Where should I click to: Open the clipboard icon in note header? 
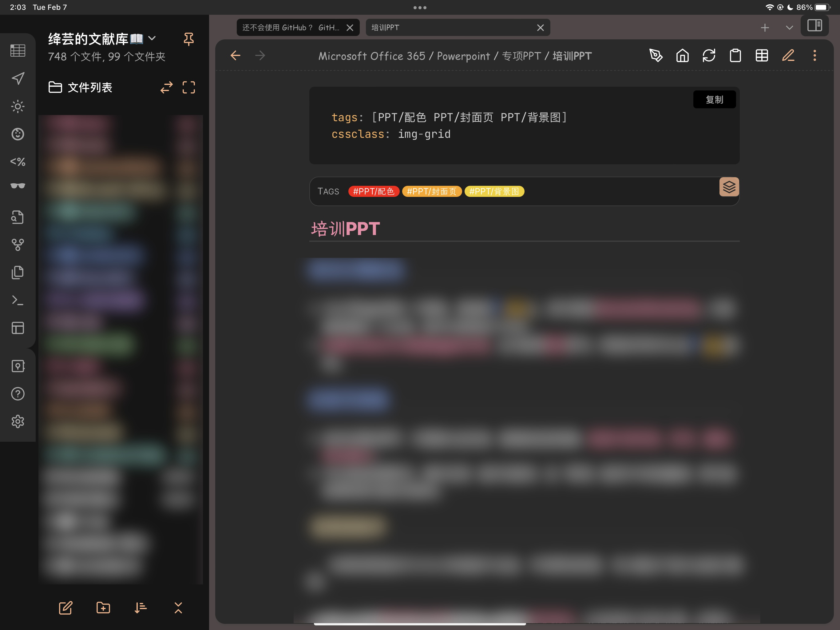[735, 56]
